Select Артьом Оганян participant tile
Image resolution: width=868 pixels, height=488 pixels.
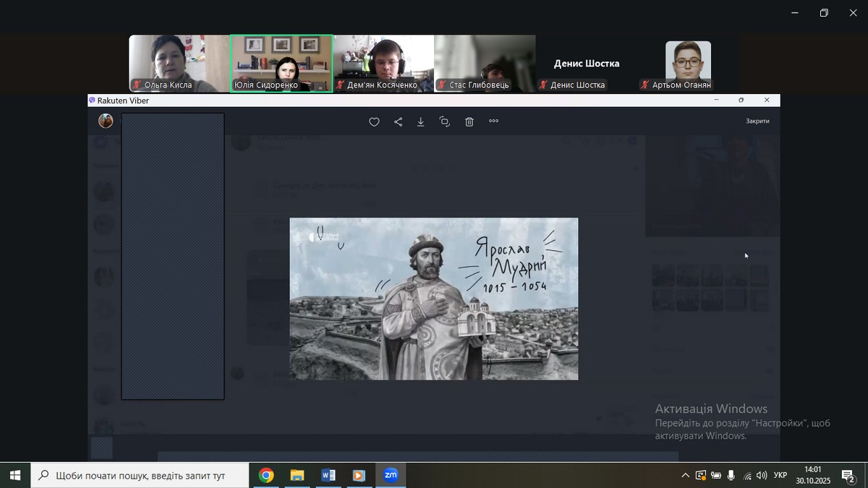click(688, 64)
